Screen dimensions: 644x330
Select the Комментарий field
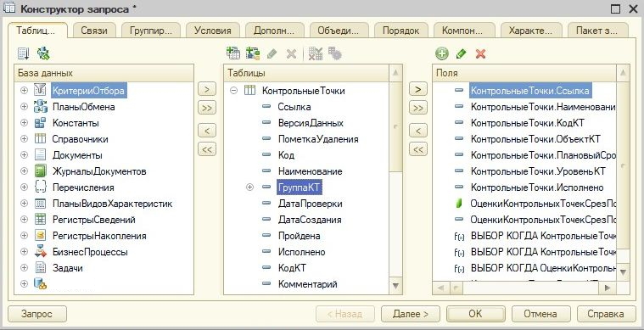pyautogui.click(x=308, y=284)
